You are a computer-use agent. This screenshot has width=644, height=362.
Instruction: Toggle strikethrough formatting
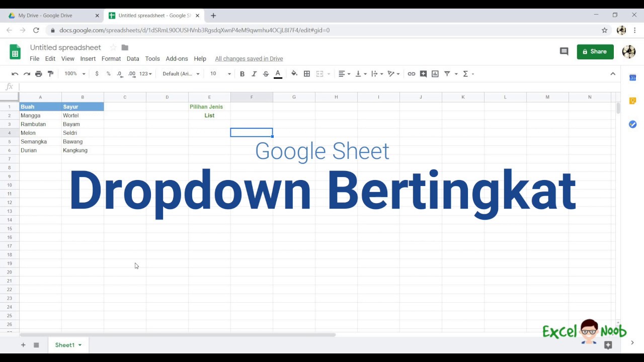266,74
